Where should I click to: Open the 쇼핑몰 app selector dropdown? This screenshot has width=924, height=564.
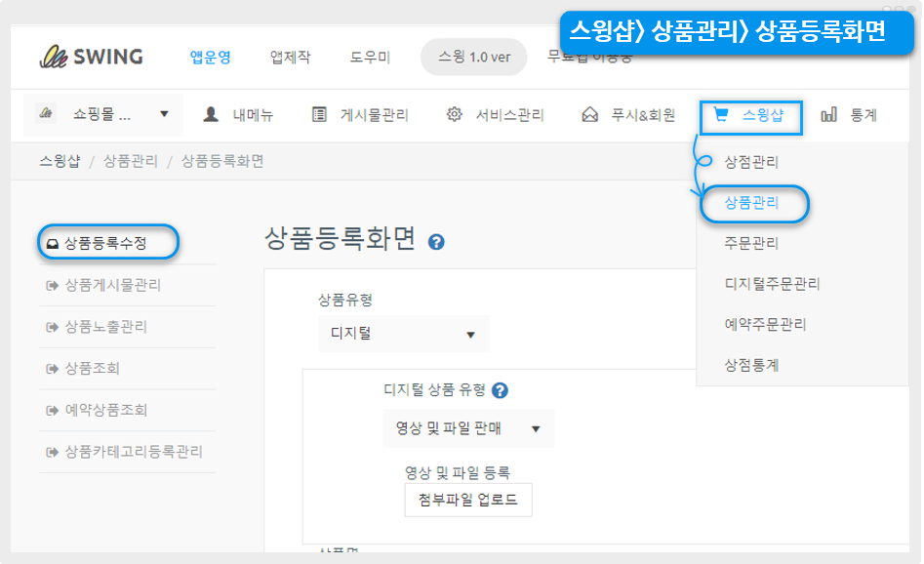(x=102, y=115)
